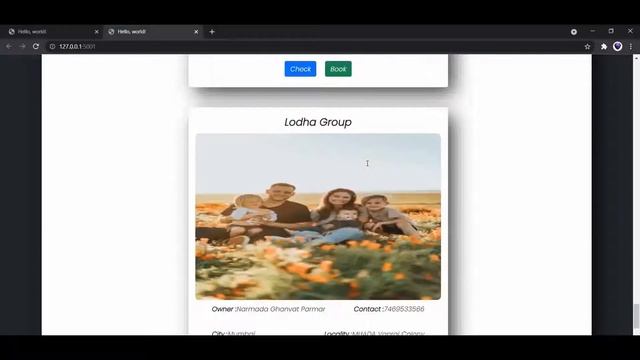The height and width of the screenshot is (360, 640).
Task: Reload the current page
Action: click(36, 47)
